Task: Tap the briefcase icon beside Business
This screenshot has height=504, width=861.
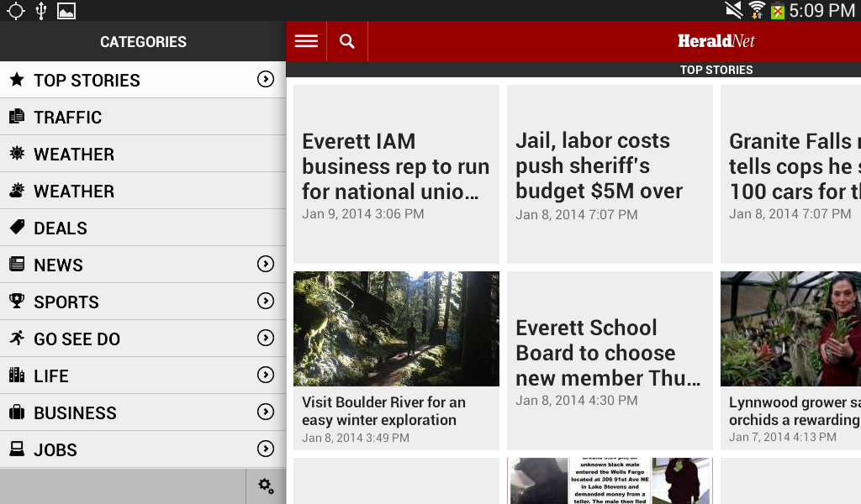Action: click(x=17, y=412)
